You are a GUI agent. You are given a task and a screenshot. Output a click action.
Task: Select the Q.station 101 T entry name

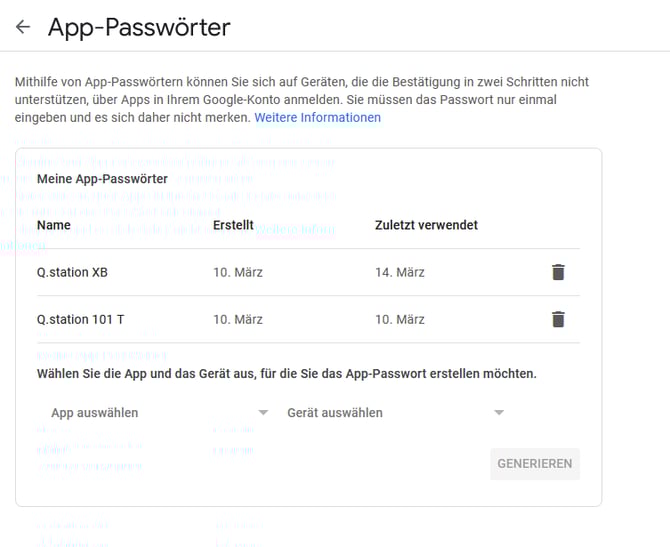(x=80, y=319)
